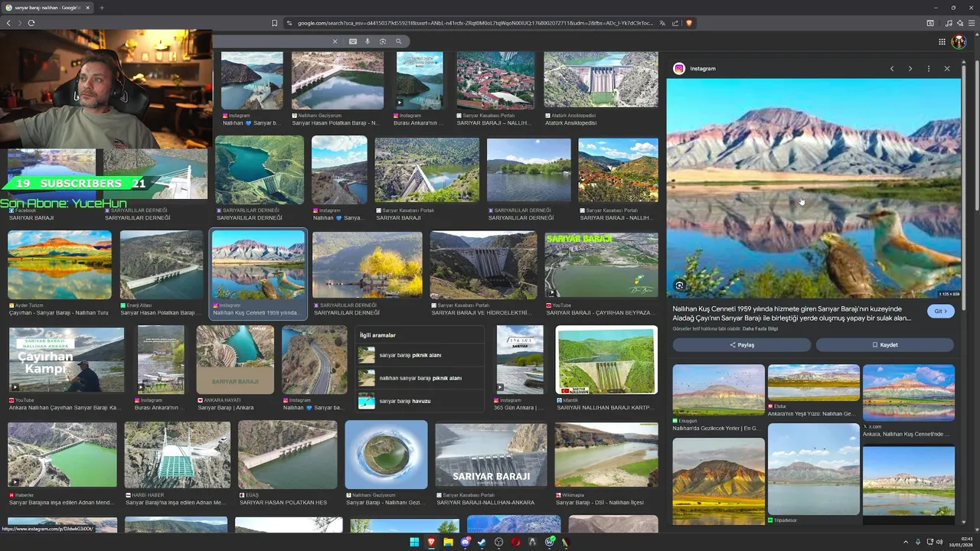This screenshot has width=980, height=551.
Task: Click the Paylaş share button
Action: pyautogui.click(x=741, y=345)
